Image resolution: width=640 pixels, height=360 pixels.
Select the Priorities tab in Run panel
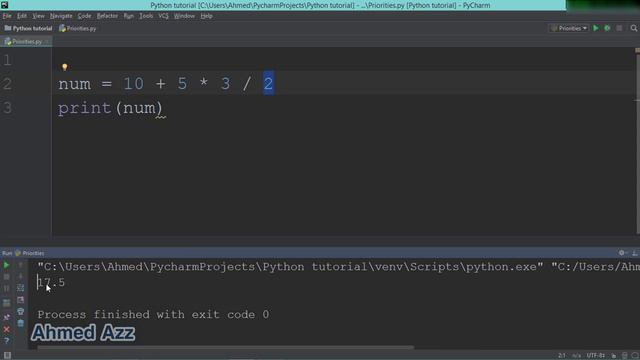click(x=30, y=253)
